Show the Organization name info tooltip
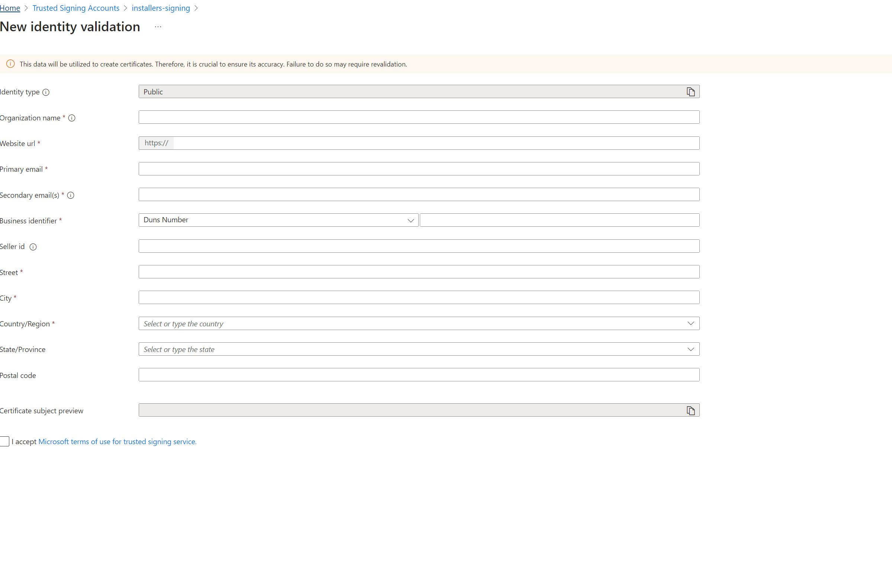 coord(72,118)
